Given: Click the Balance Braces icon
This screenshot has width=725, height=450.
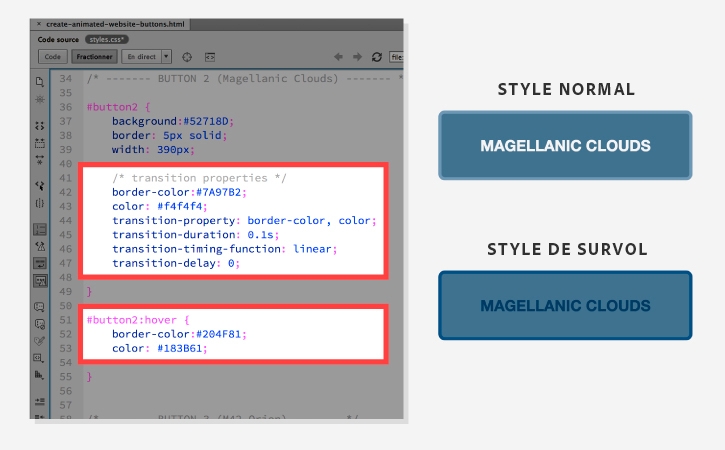Looking at the screenshot, I should point(40,203).
